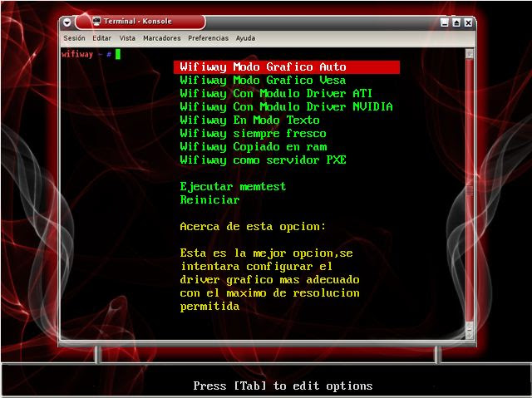Click the scrollbar up arrow

[x=470, y=53]
